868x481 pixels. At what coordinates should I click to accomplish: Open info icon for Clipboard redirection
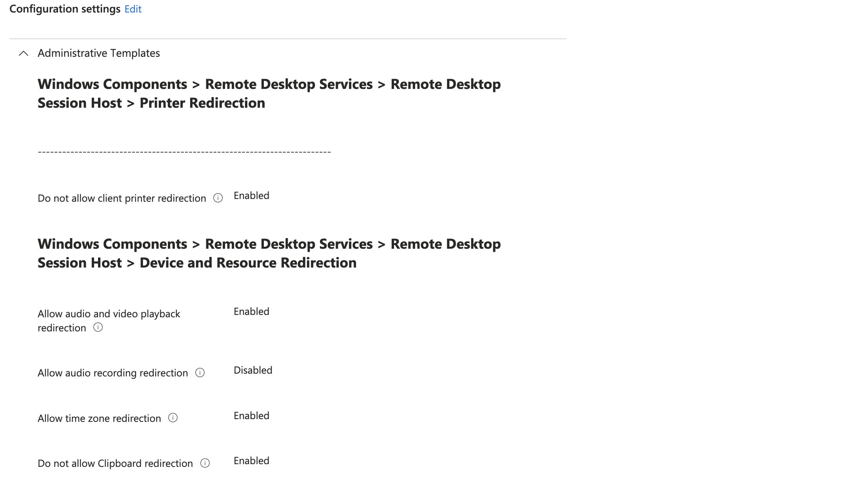(205, 463)
